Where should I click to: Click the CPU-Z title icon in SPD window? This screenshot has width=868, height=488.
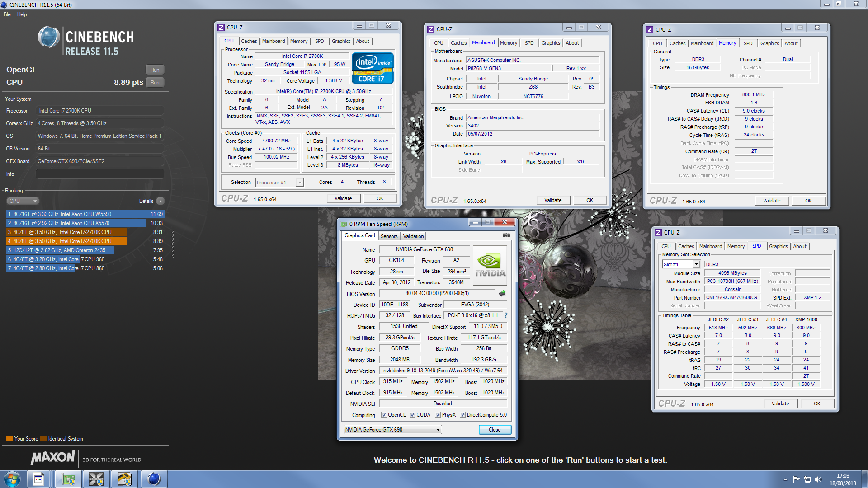pos(658,233)
